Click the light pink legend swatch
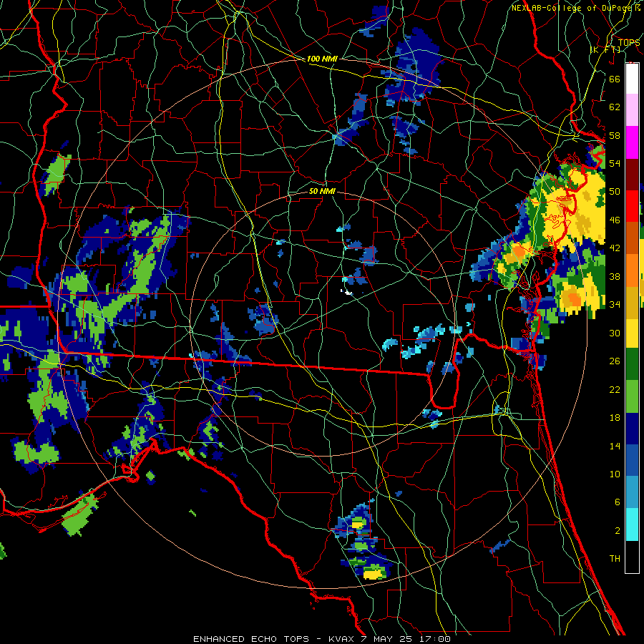644x644 pixels. click(632, 110)
